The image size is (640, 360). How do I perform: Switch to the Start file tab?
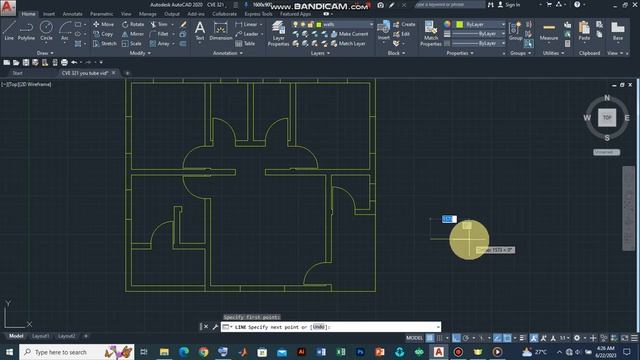[x=18, y=73]
